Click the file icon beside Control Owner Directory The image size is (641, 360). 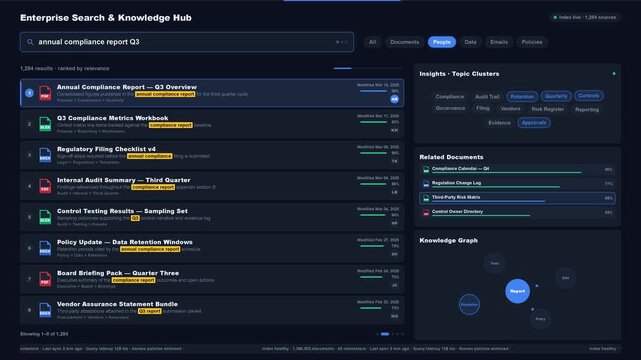pyautogui.click(x=426, y=212)
